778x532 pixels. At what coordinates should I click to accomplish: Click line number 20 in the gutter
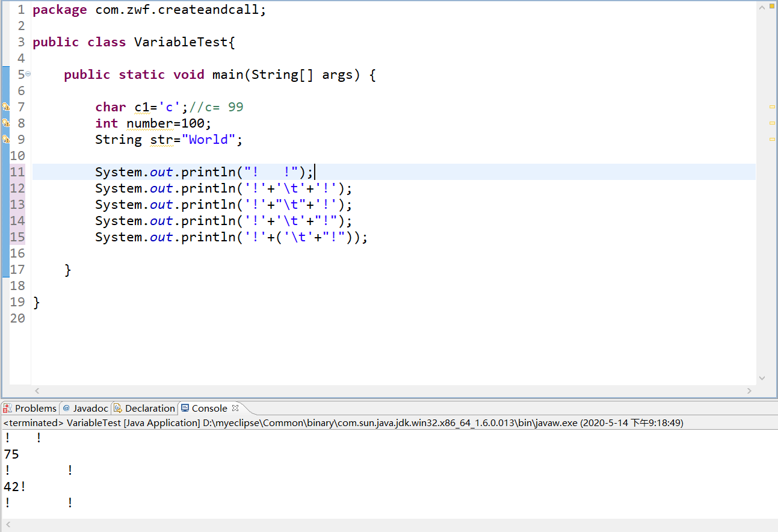pos(17,318)
